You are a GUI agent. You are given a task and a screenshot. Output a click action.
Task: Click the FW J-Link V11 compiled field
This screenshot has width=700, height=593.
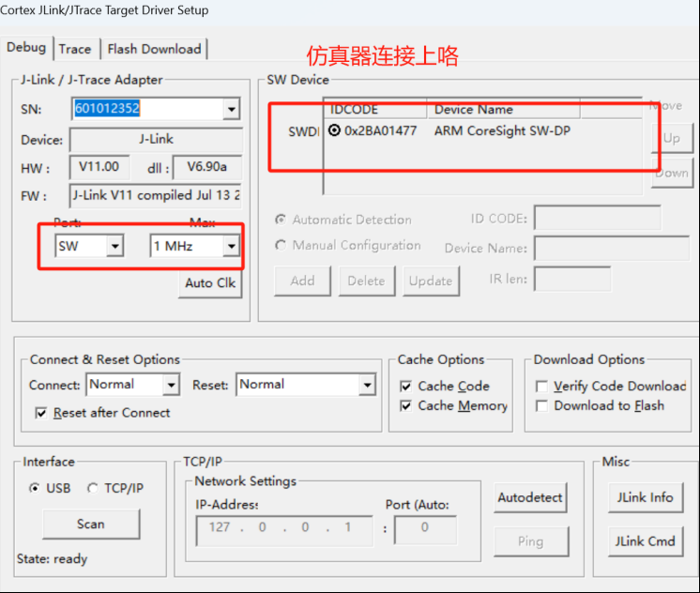coord(156,195)
